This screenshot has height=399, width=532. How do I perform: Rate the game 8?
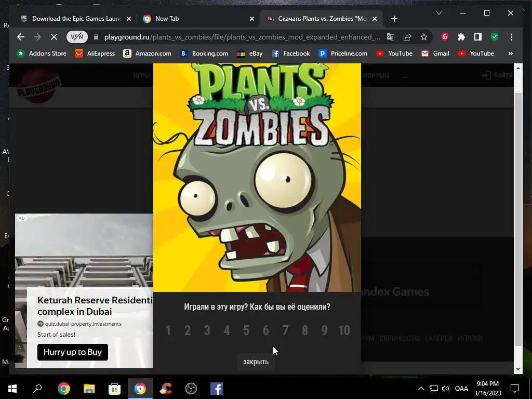[x=304, y=330]
